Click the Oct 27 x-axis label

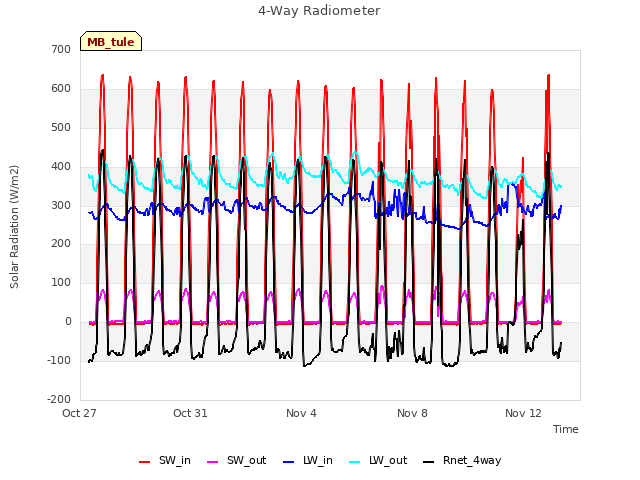[79, 413]
